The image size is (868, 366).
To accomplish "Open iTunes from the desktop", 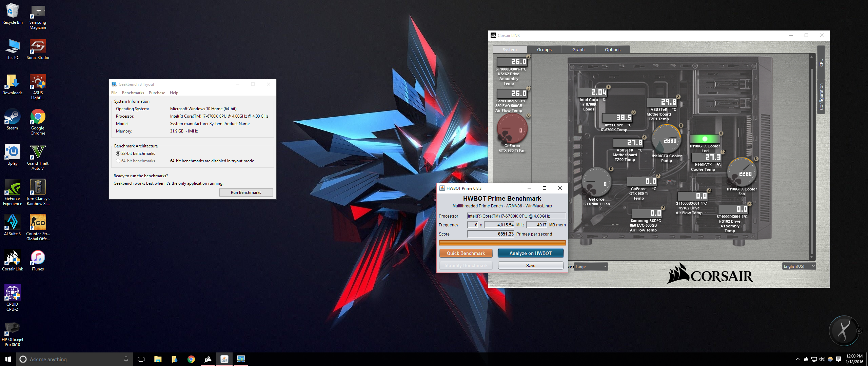I will (x=38, y=261).
